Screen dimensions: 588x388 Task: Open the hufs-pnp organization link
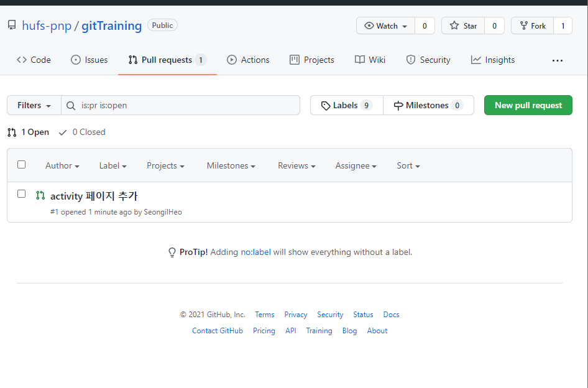coord(47,25)
